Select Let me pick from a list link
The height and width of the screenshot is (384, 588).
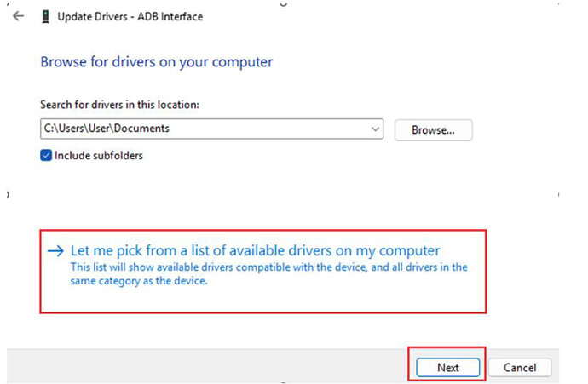255,250
